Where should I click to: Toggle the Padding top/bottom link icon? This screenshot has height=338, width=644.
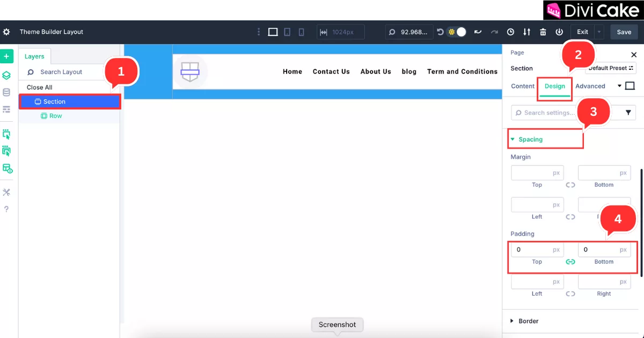pyautogui.click(x=570, y=262)
